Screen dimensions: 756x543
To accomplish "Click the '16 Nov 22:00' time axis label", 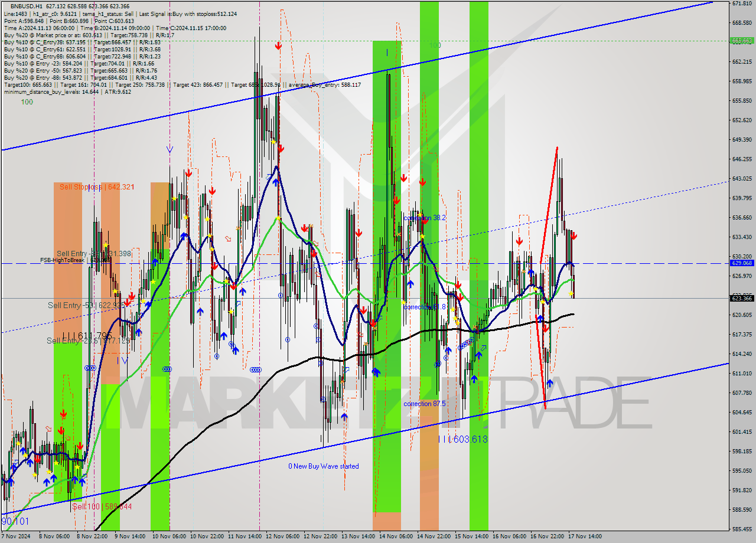I will point(546,537).
